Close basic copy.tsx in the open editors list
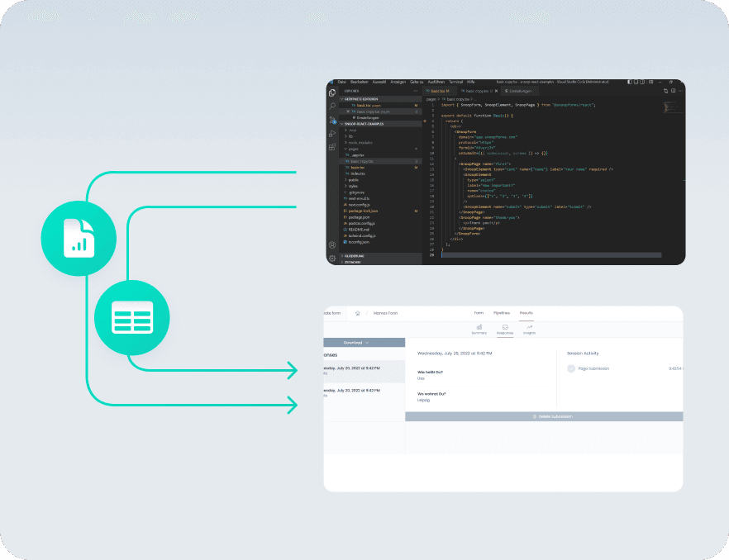 (348, 112)
